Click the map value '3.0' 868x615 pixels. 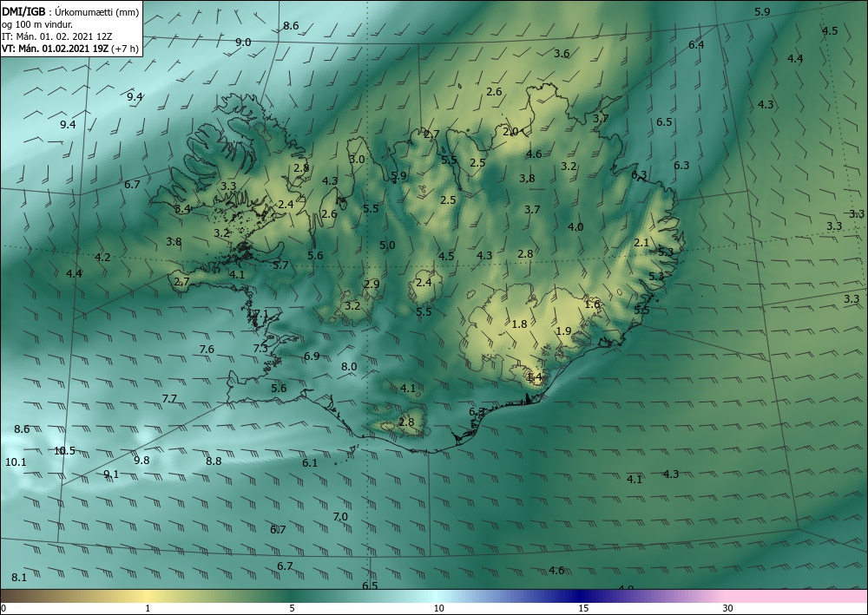coord(357,160)
